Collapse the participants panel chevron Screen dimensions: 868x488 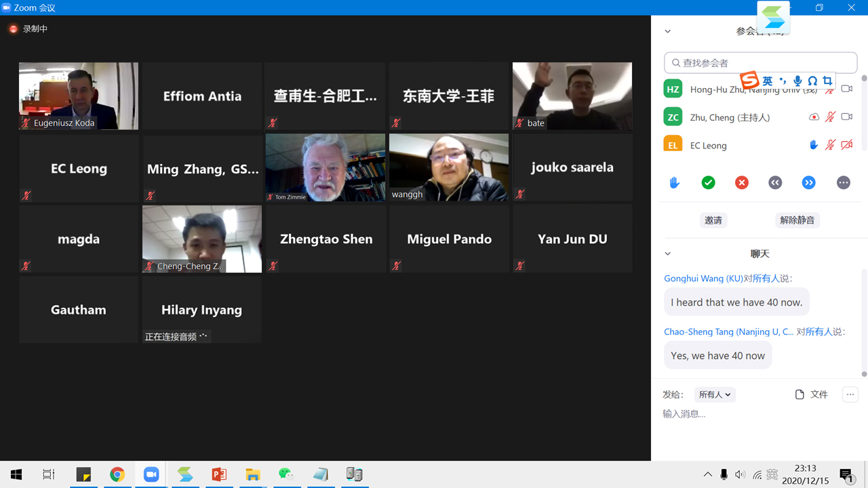point(667,31)
